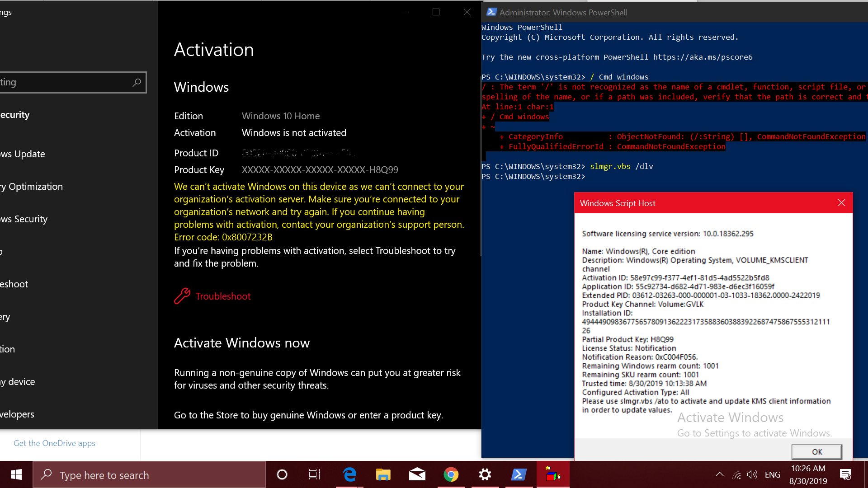Select Delivery Optimization in Settings sidebar
Viewport: 868px width, 488px height.
tap(32, 187)
